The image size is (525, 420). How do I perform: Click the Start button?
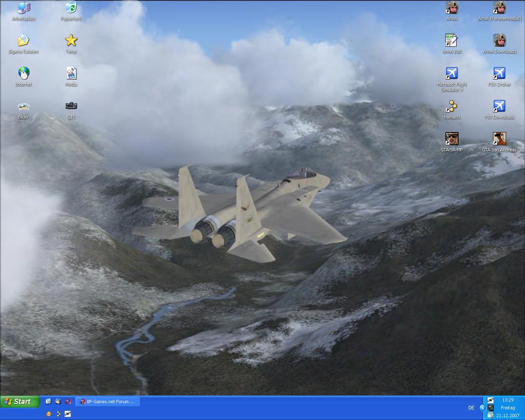20,402
